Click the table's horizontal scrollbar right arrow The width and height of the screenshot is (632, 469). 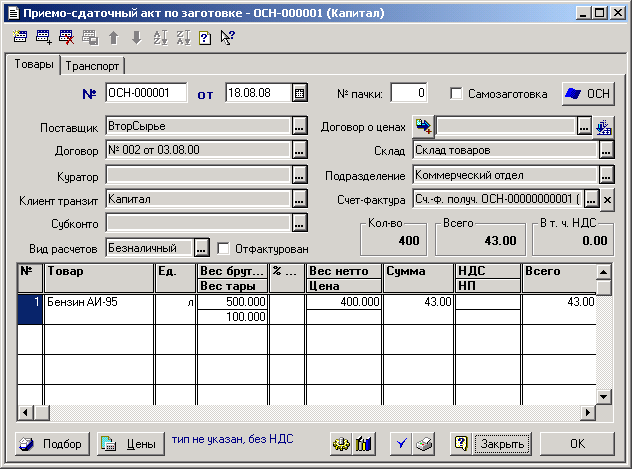590,412
